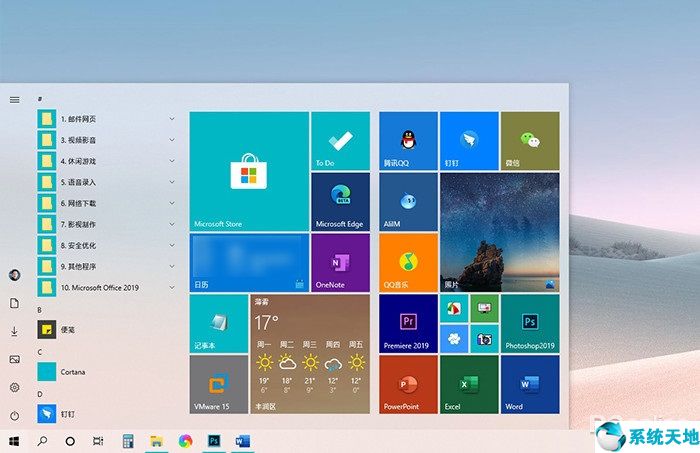The width and height of the screenshot is (700, 453).
Task: Expand the 10. Microsoft Office 2019 chevron
Action: pos(172,287)
